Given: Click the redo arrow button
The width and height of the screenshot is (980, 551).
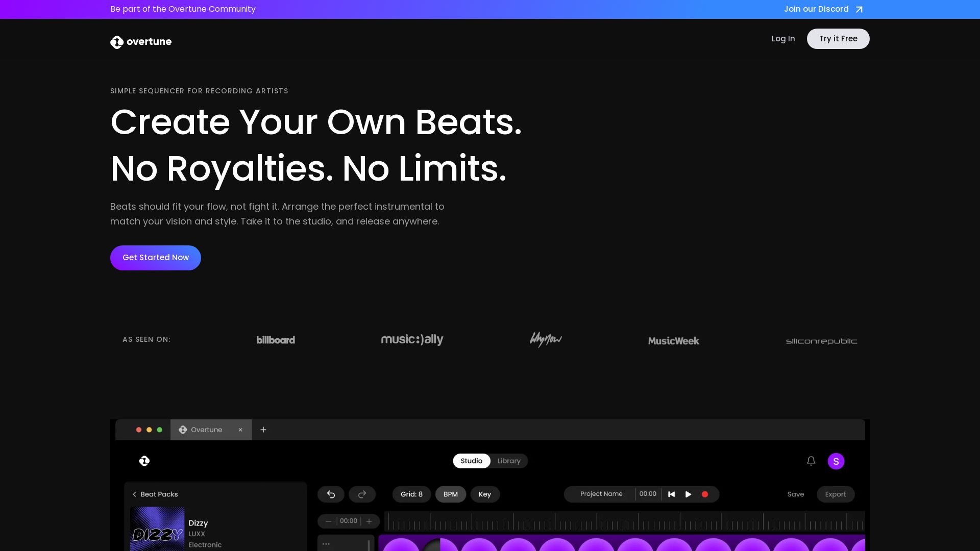Looking at the screenshot, I should tap(362, 494).
